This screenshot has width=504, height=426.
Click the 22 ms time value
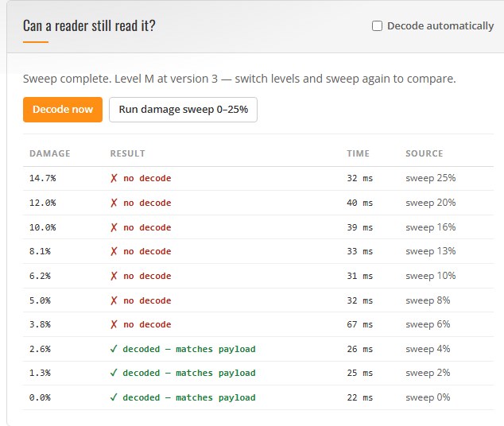(x=360, y=397)
